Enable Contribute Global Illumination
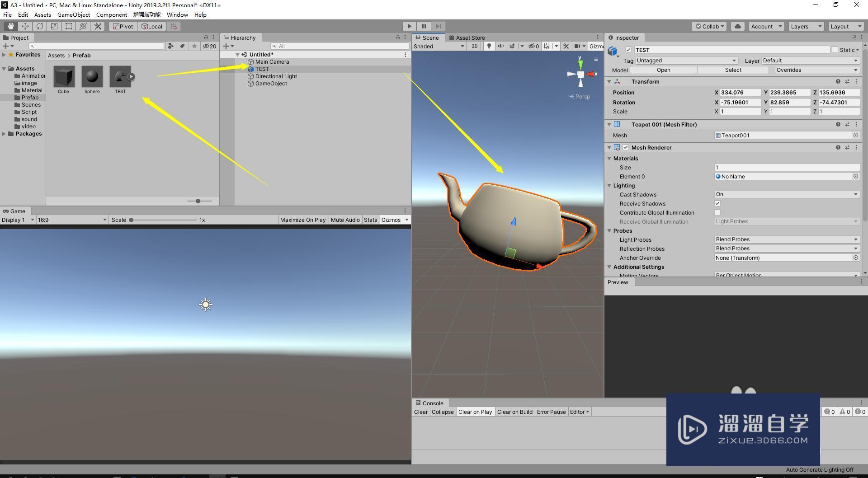 click(x=717, y=212)
